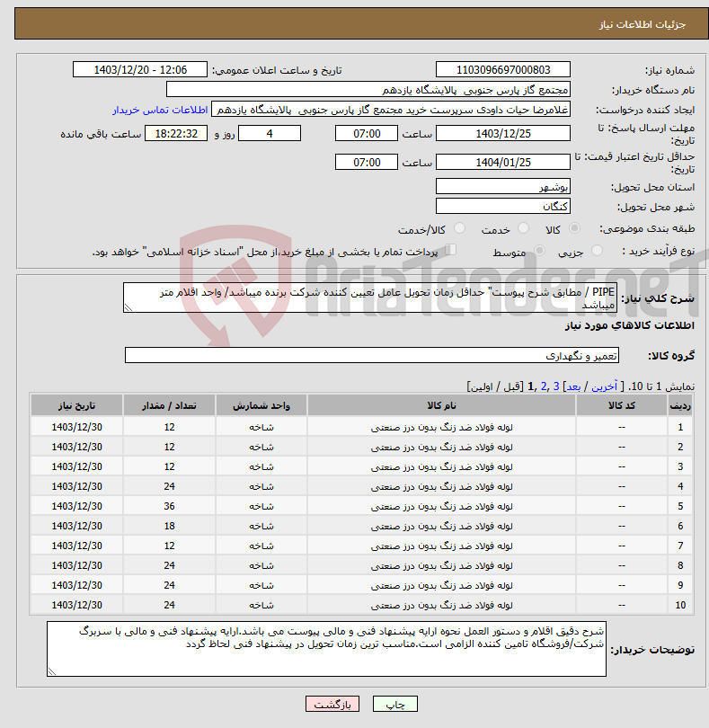
Task: Click the نام کالا column header
Action: [x=441, y=405]
